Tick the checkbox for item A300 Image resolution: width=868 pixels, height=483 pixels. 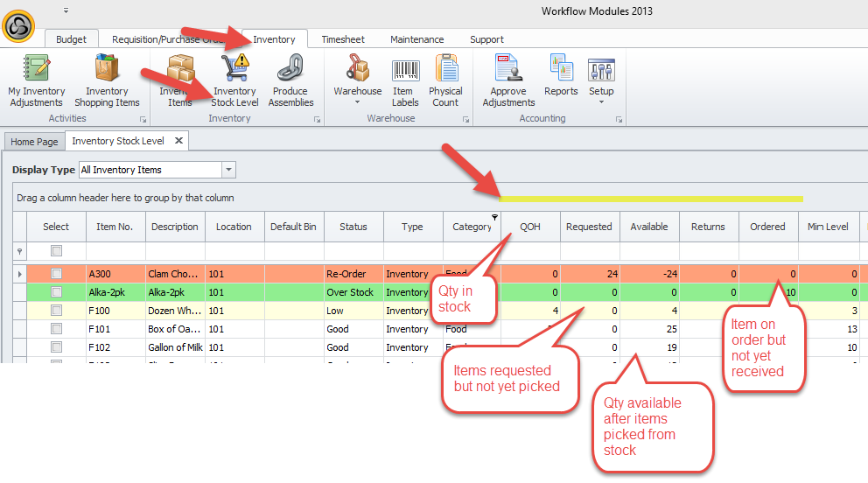tap(56, 274)
